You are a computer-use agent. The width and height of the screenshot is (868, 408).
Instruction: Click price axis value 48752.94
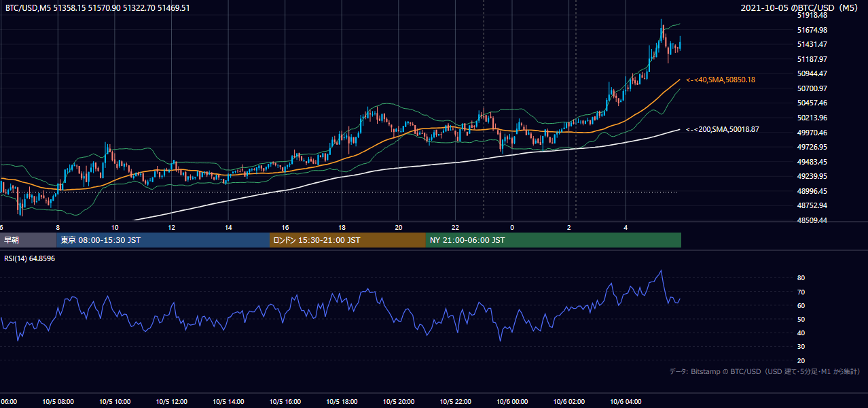[812, 205]
